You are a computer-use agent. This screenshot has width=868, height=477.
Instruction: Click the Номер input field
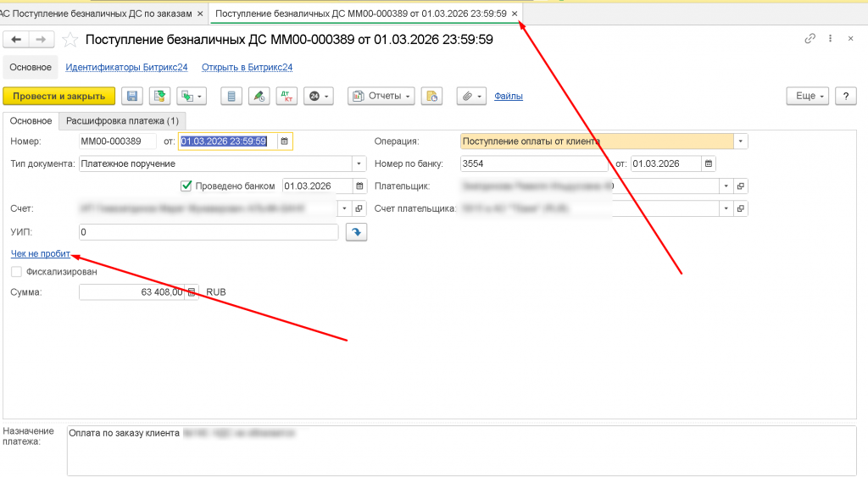click(117, 141)
